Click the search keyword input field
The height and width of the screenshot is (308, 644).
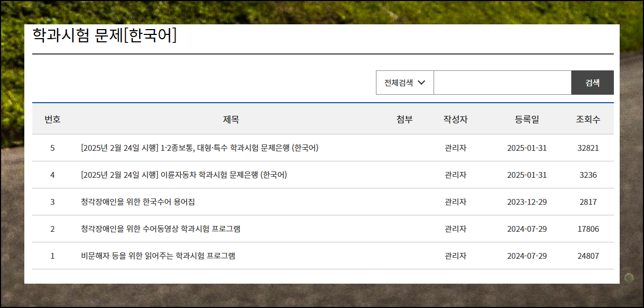click(502, 83)
